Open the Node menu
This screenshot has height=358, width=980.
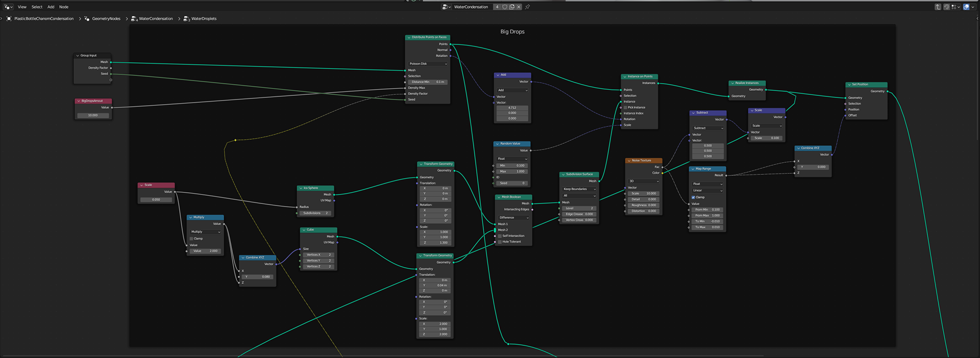tap(64, 7)
